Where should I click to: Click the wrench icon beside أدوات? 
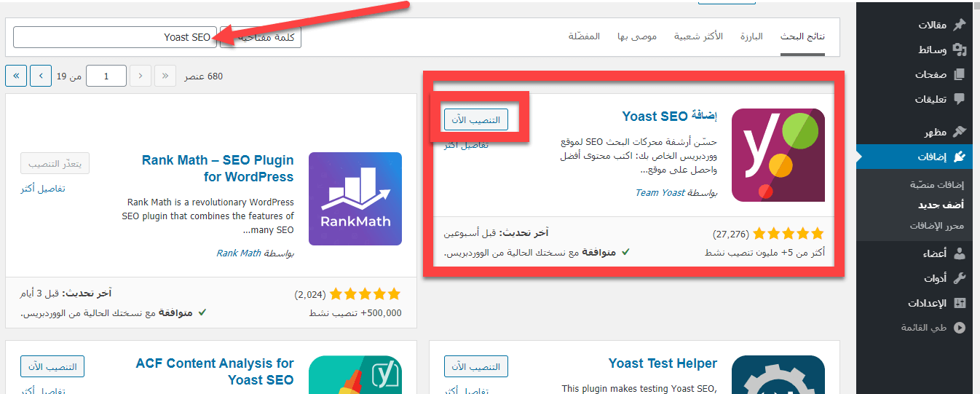pos(959,278)
